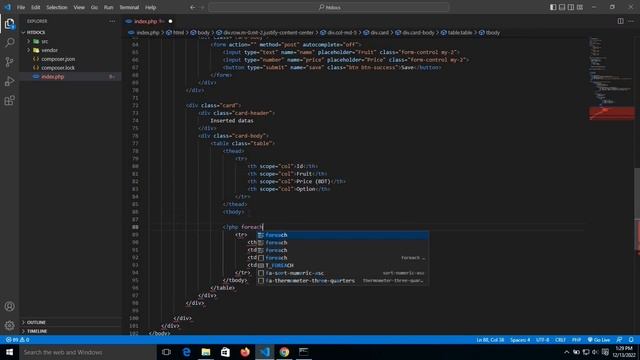Screen dimensions: 640x360
Task: Open the Customize Layout icon
Action: (580, 7)
